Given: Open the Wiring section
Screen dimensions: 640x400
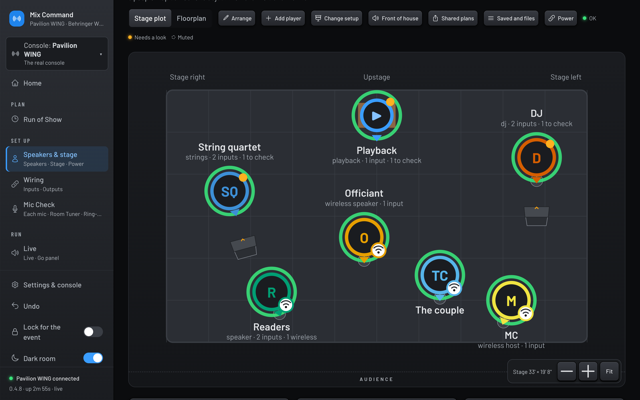Looking at the screenshot, I should [57, 184].
